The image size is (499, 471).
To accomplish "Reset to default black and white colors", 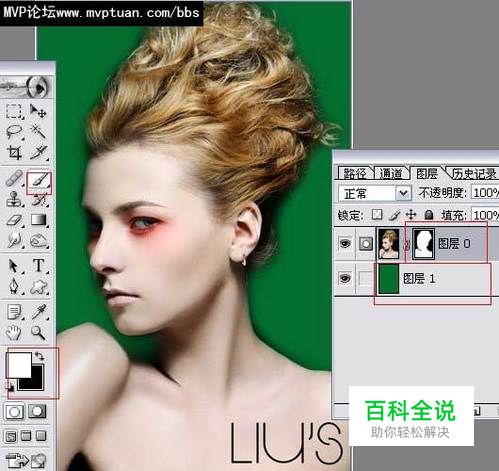I will click(10, 387).
